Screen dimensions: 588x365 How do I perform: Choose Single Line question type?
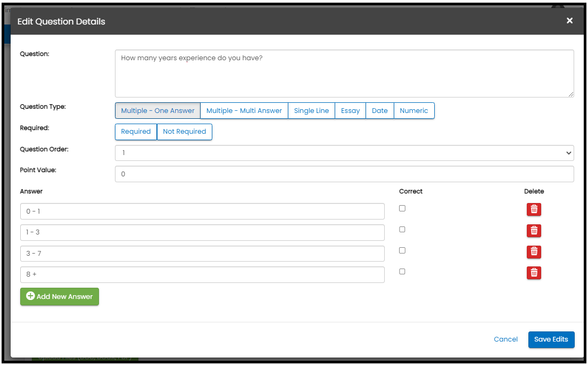(x=311, y=111)
